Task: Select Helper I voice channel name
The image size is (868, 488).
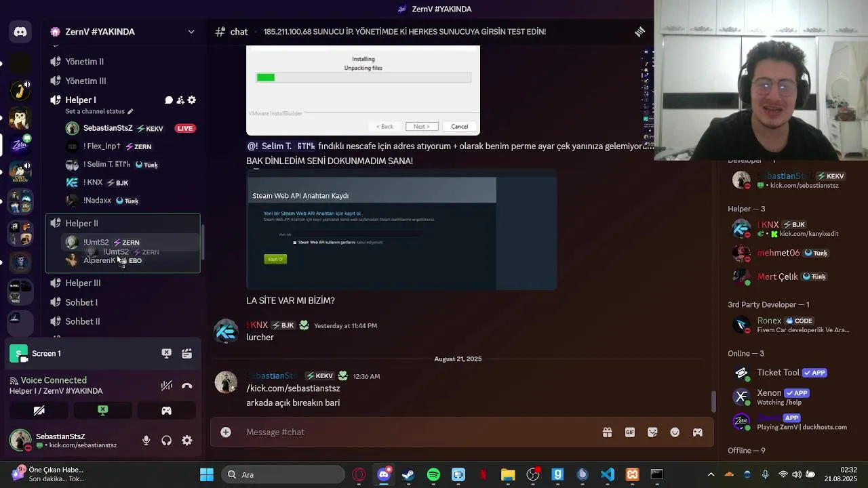Action: pos(81,100)
